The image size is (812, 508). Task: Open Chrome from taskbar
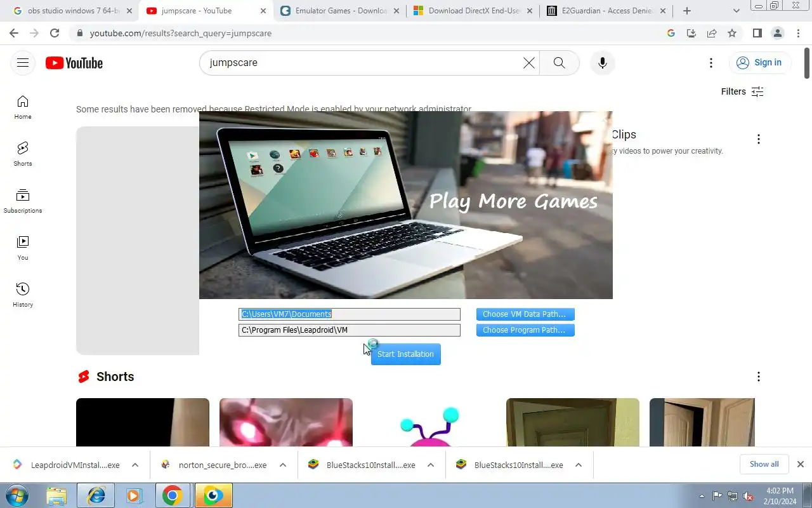172,495
